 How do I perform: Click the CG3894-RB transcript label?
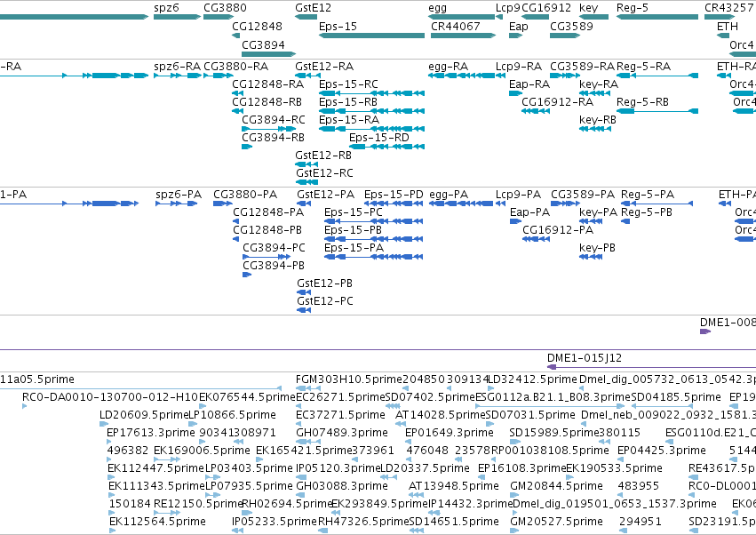click(273, 138)
